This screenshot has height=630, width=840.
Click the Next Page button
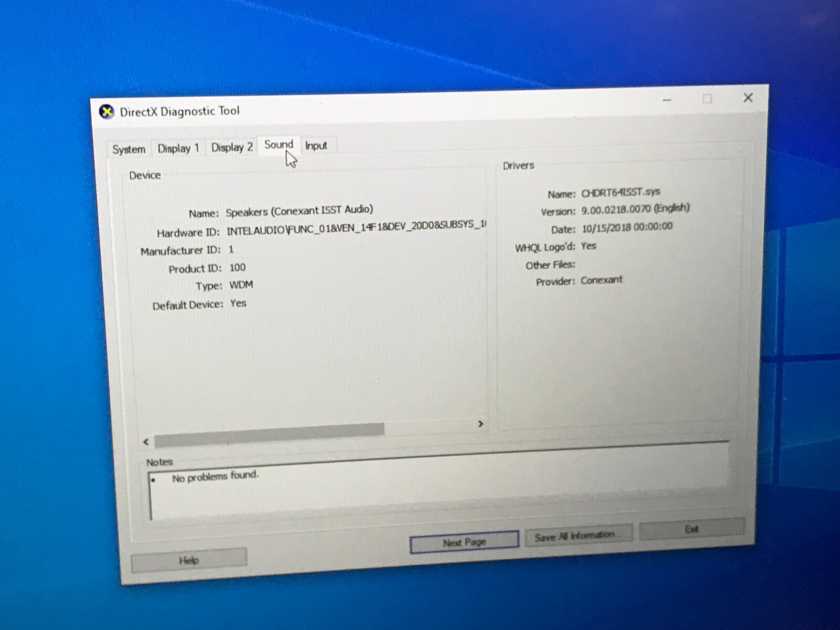464,542
